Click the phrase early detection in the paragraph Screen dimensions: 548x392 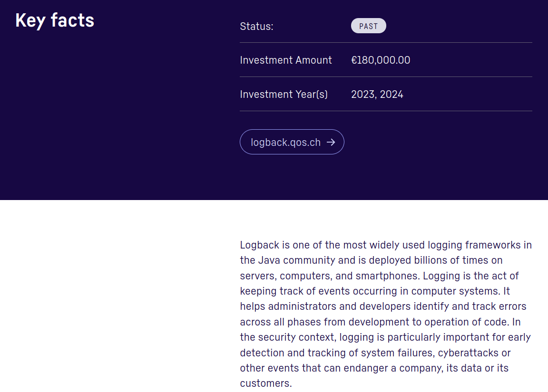[x=518, y=337]
